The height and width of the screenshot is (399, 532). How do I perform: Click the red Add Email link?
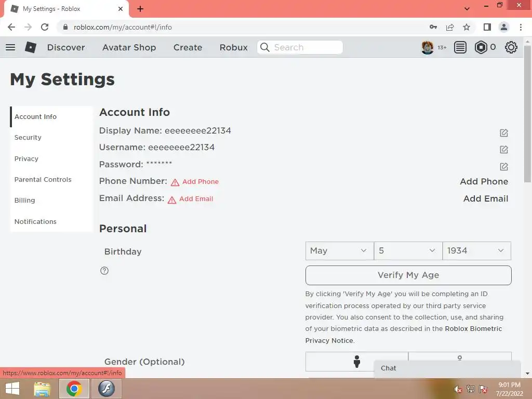[196, 199]
